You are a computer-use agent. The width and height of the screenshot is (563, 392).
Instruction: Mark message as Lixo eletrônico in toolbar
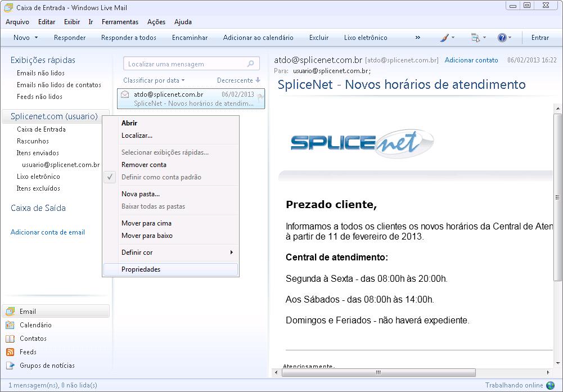(366, 38)
